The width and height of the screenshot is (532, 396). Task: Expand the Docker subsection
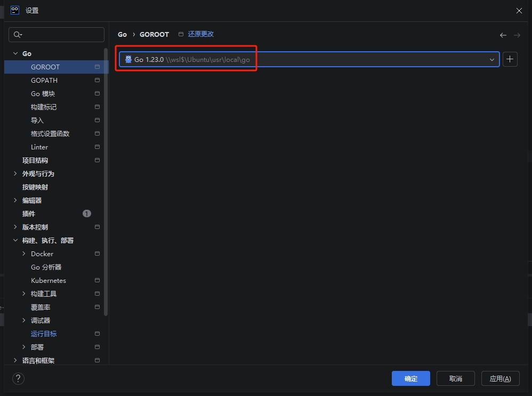pyautogui.click(x=24, y=254)
